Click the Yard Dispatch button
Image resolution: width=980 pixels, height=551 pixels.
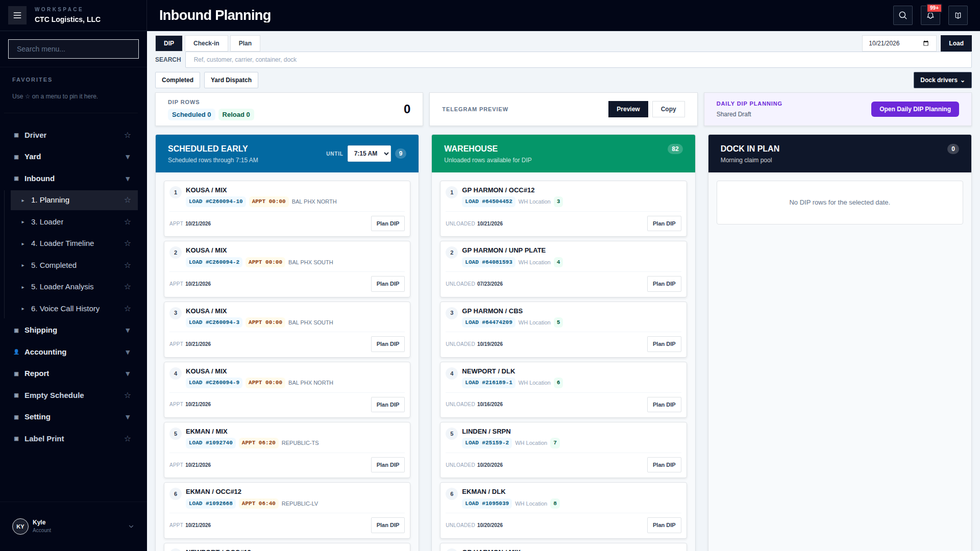click(231, 80)
